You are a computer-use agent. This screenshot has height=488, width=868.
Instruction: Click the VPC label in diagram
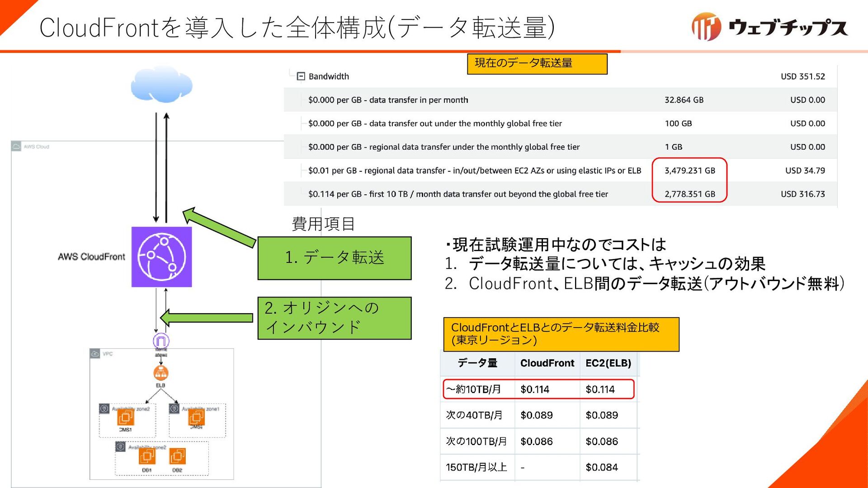point(108,354)
